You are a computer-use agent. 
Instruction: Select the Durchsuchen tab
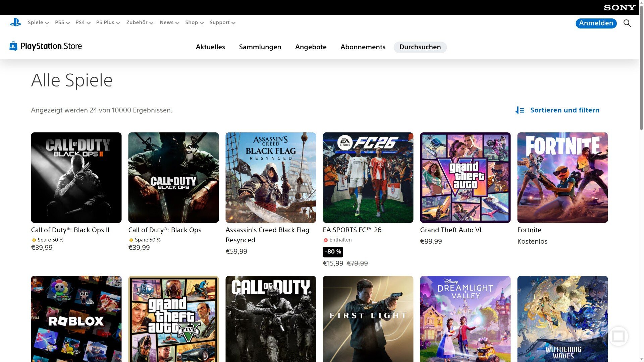click(x=420, y=47)
